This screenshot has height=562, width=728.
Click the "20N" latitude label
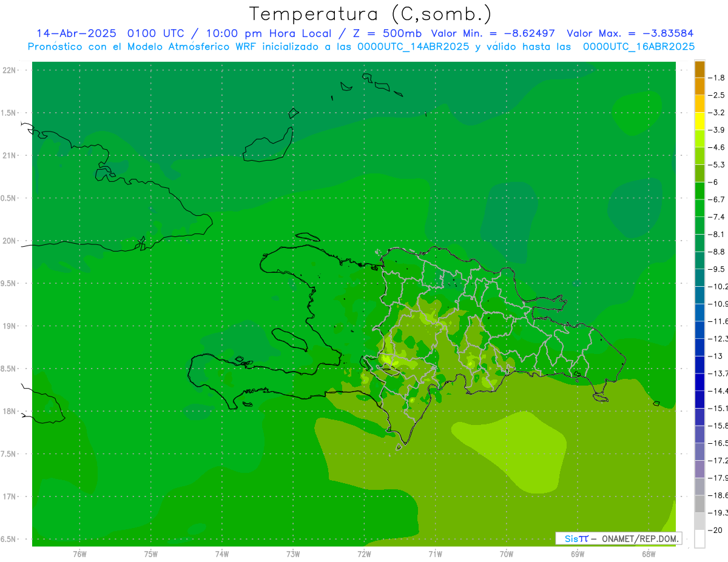pos(9,241)
